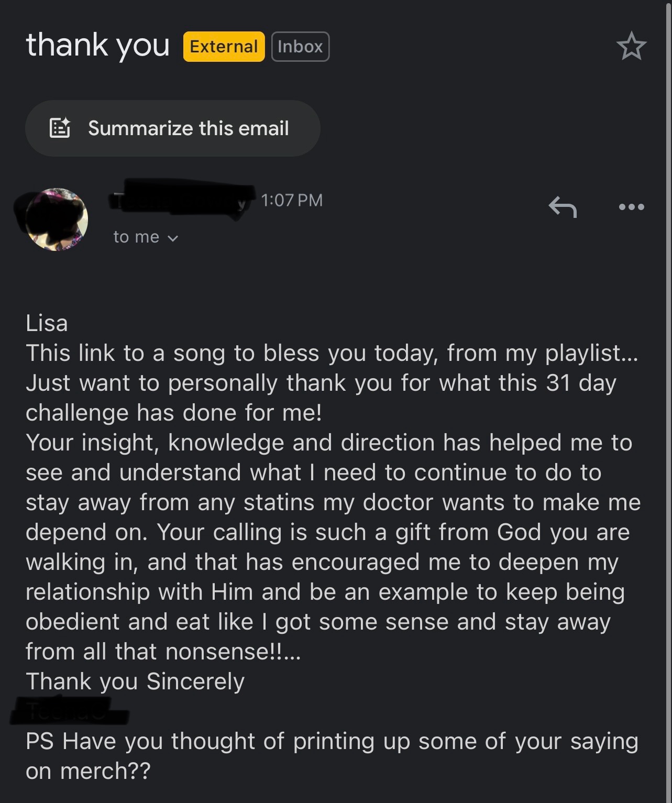Viewport: 672px width, 803px height.
Task: Select the Inbox label tag
Action: tap(300, 47)
